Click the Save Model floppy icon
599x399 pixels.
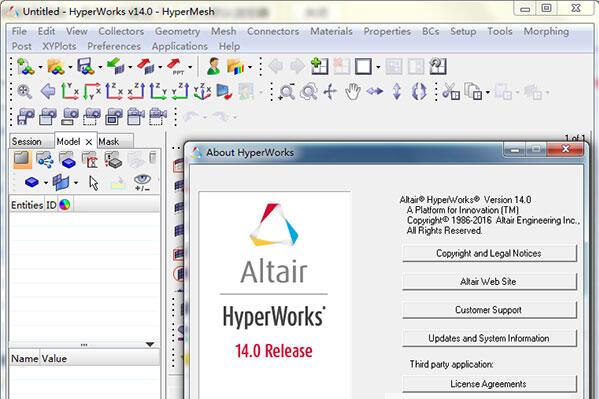[x=85, y=67]
